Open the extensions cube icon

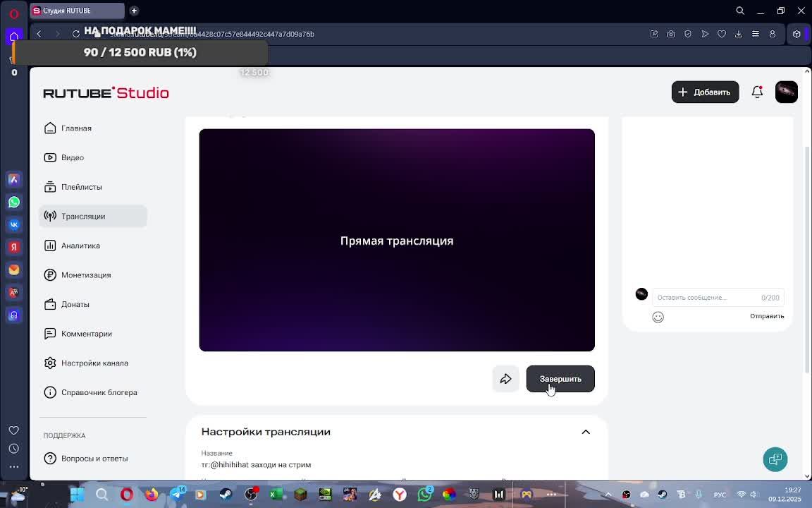(x=796, y=34)
